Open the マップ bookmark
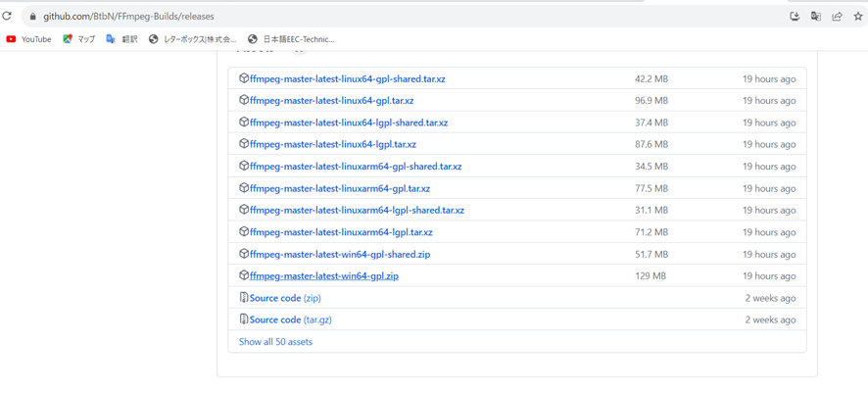This screenshot has width=868, height=393. (x=78, y=39)
